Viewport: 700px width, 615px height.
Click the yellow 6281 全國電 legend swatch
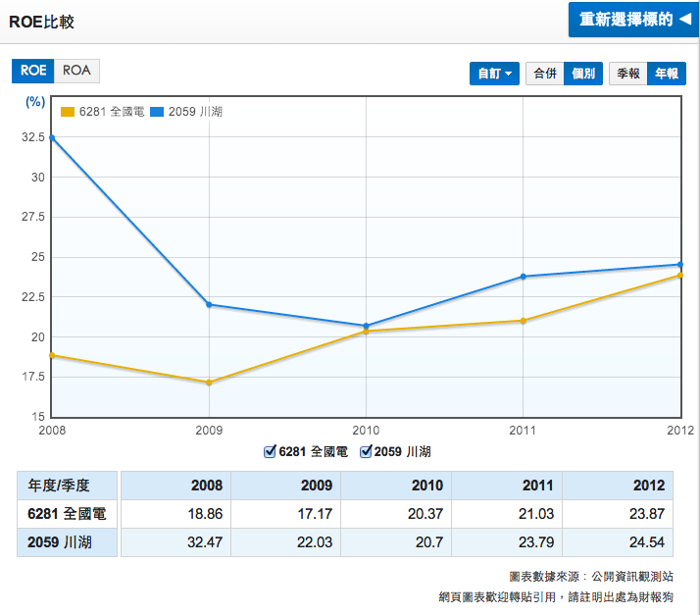coord(68,112)
